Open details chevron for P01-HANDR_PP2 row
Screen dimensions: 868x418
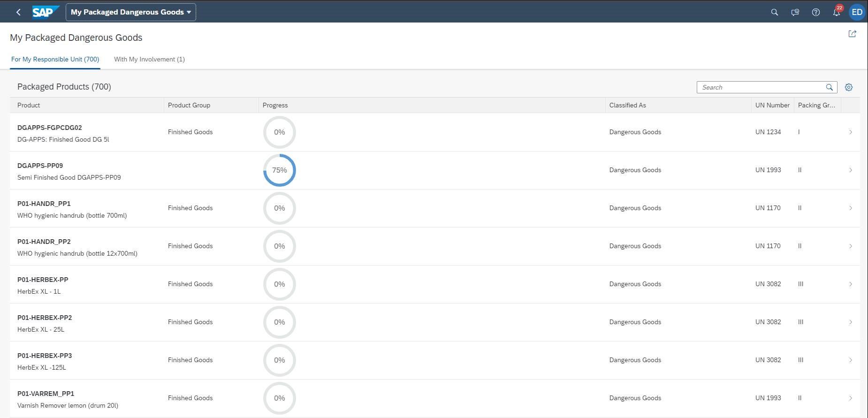[x=851, y=246]
